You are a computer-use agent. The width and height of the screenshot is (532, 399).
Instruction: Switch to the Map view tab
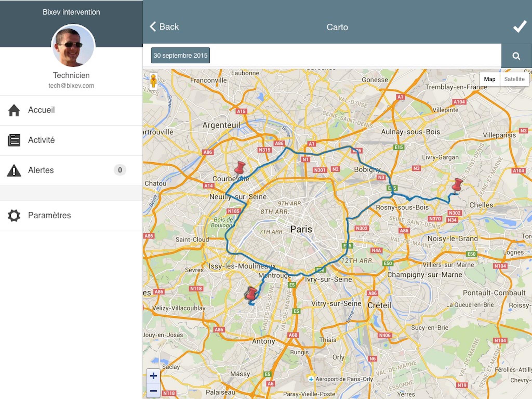[490, 79]
